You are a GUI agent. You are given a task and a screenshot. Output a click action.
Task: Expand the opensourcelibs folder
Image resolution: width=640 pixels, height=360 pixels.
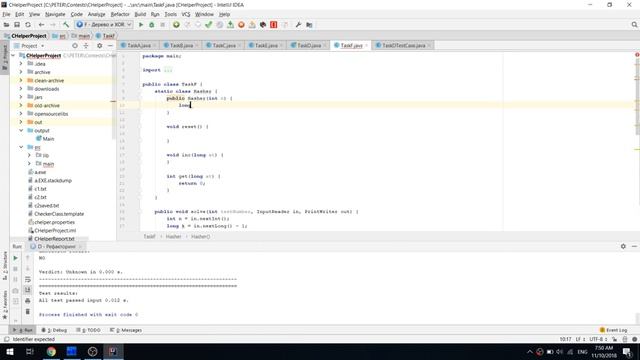[21, 113]
